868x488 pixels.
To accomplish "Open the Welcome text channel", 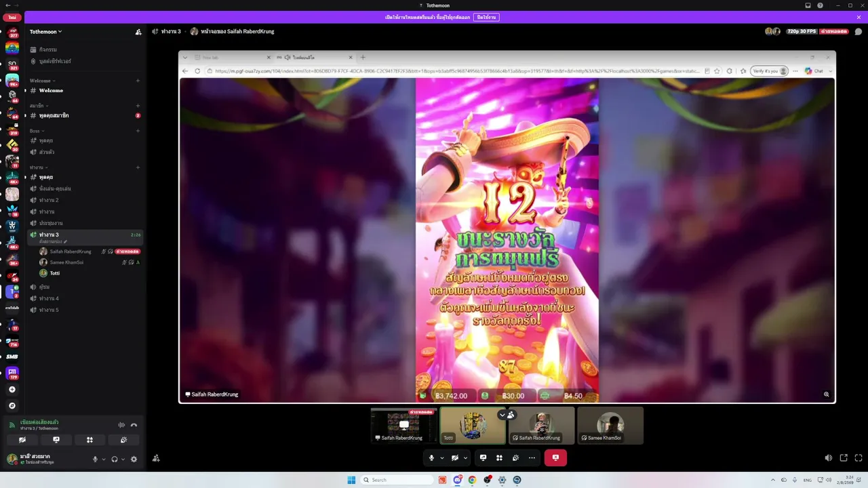I will pos(85,90).
